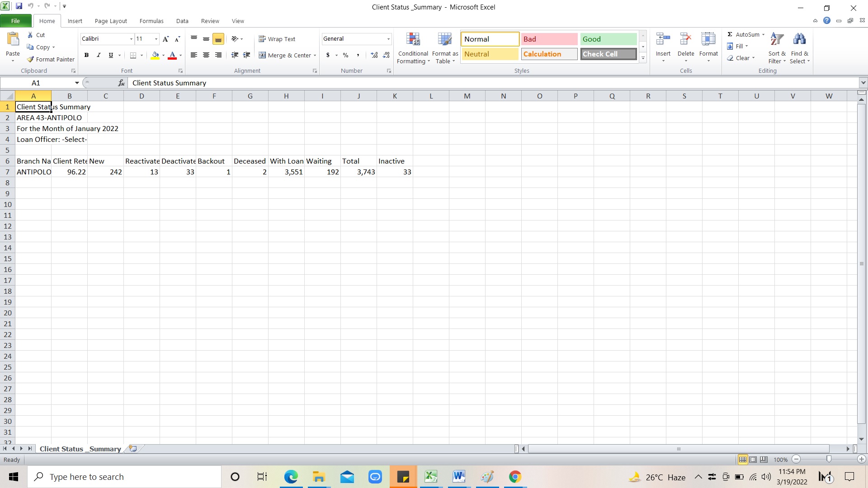
Task: Toggle Bold formatting
Action: [x=86, y=55]
